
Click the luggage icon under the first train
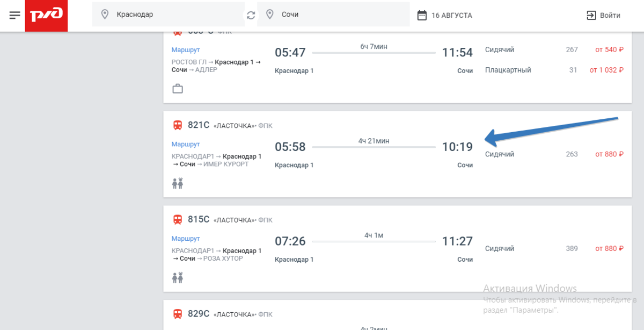click(x=178, y=89)
